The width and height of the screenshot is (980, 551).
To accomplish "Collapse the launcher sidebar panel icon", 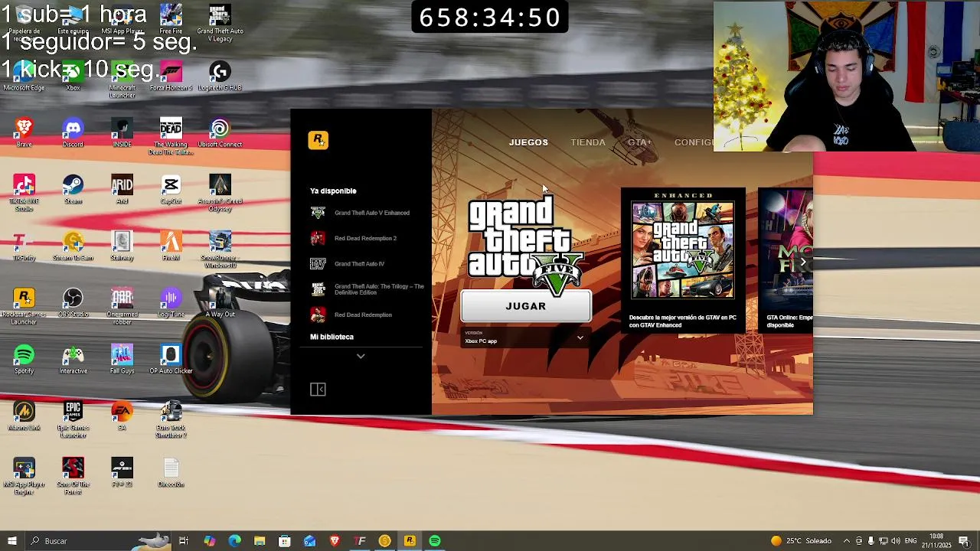I will (318, 390).
